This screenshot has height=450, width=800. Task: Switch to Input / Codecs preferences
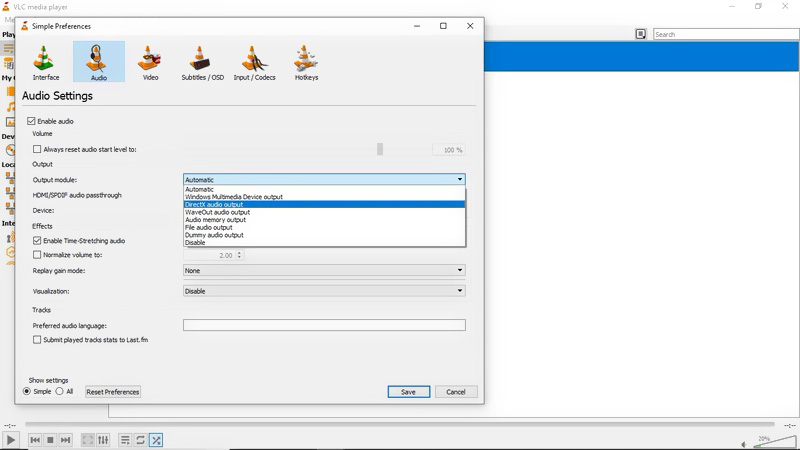point(254,62)
